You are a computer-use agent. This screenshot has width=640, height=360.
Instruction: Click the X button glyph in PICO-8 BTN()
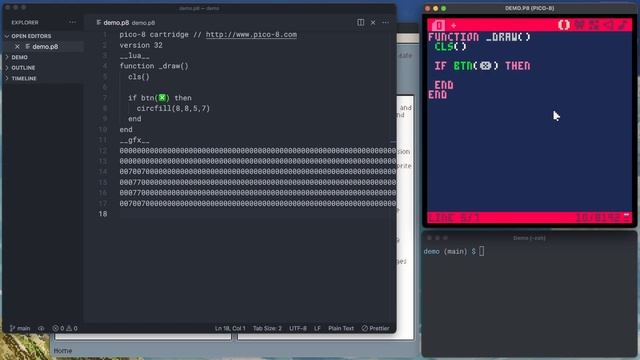pos(485,66)
